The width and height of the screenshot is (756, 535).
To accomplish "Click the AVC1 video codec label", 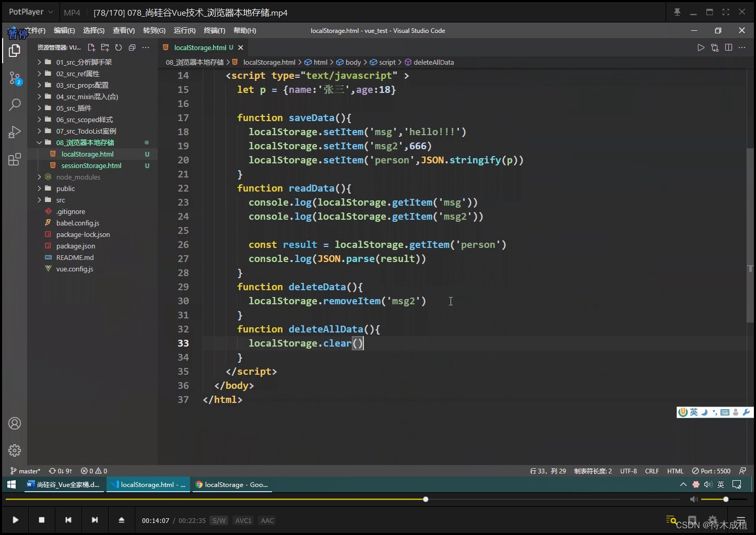I will [243, 520].
